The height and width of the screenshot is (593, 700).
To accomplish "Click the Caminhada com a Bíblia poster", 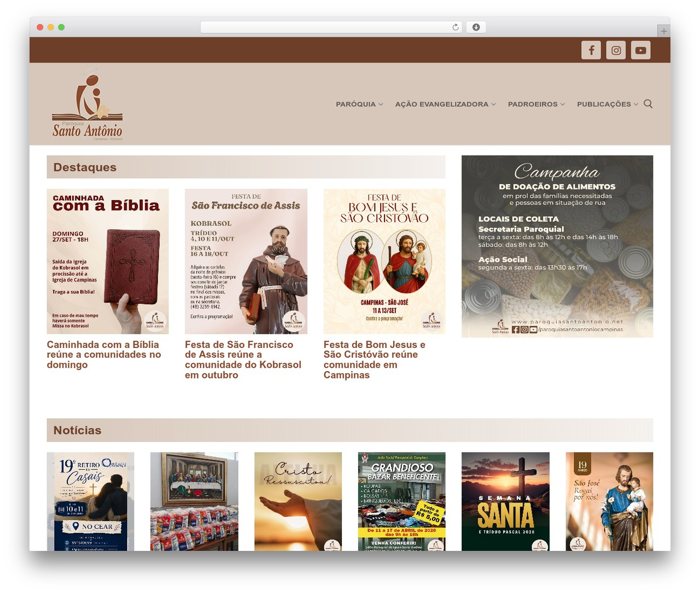I will [108, 261].
